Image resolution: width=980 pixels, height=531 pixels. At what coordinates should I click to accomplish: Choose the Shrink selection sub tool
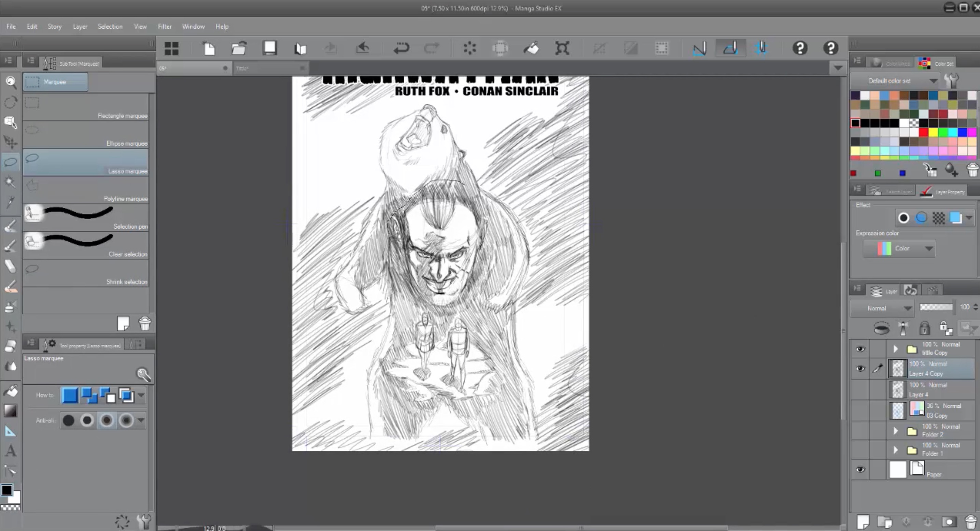86,274
